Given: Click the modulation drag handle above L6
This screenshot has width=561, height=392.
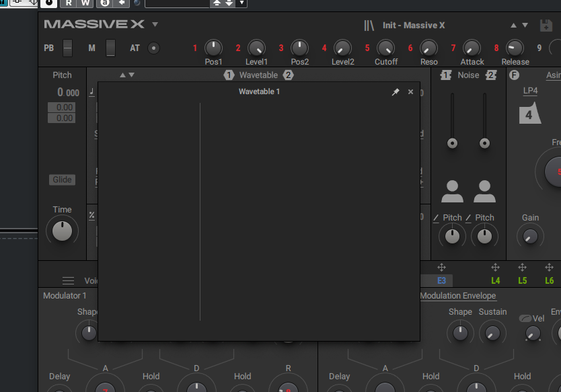Looking at the screenshot, I should tap(549, 267).
